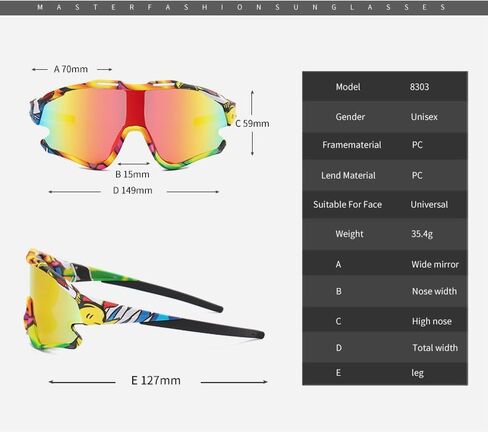
Task: Click the D 149mm total width label
Action: tap(132, 190)
